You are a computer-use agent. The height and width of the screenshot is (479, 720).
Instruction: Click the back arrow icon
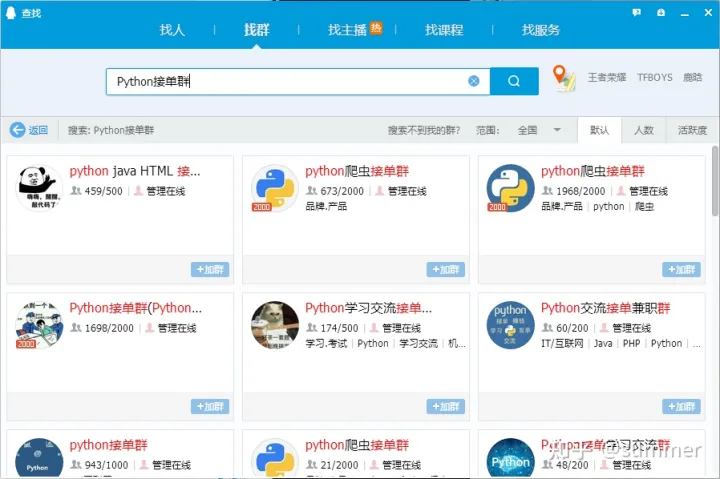click(x=17, y=130)
